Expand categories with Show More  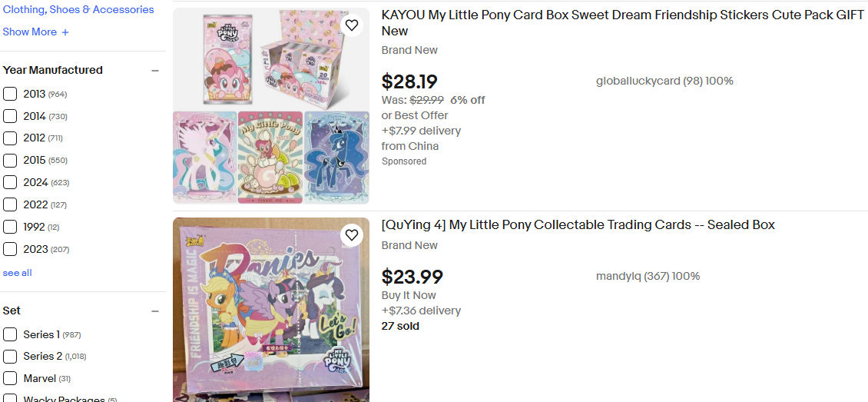click(x=30, y=32)
